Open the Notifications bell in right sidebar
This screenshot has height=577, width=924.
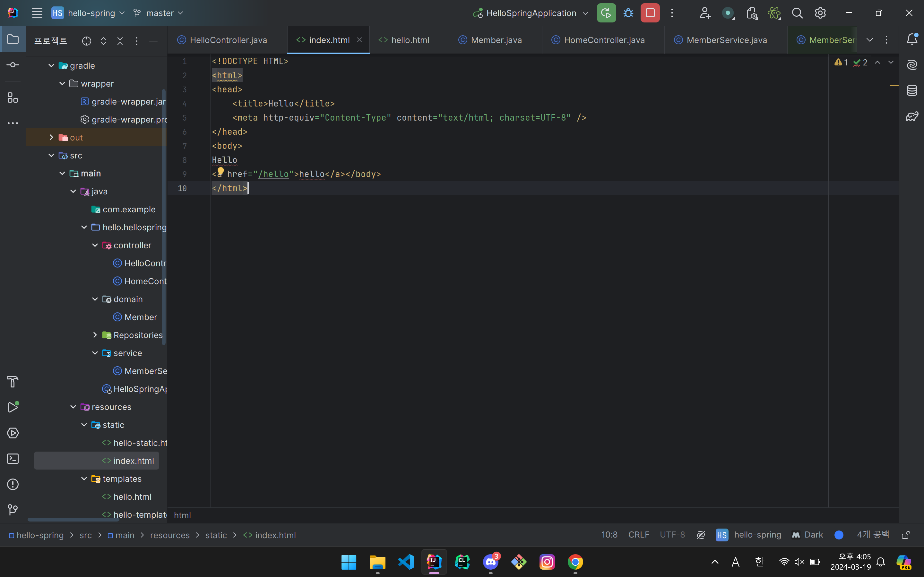click(912, 39)
